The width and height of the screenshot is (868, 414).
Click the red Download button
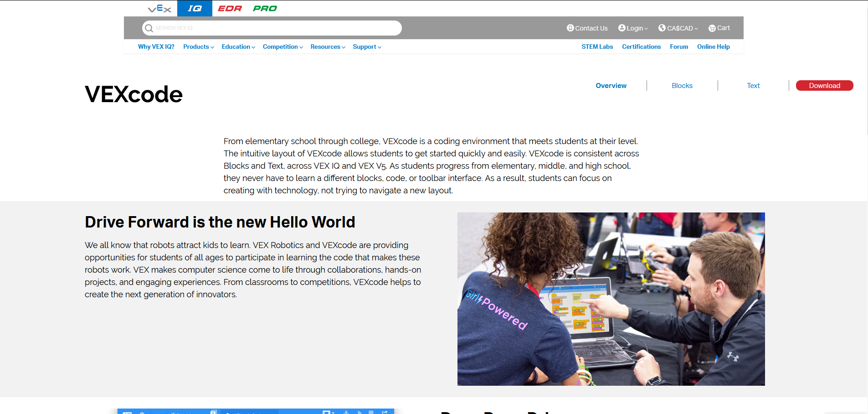point(824,86)
